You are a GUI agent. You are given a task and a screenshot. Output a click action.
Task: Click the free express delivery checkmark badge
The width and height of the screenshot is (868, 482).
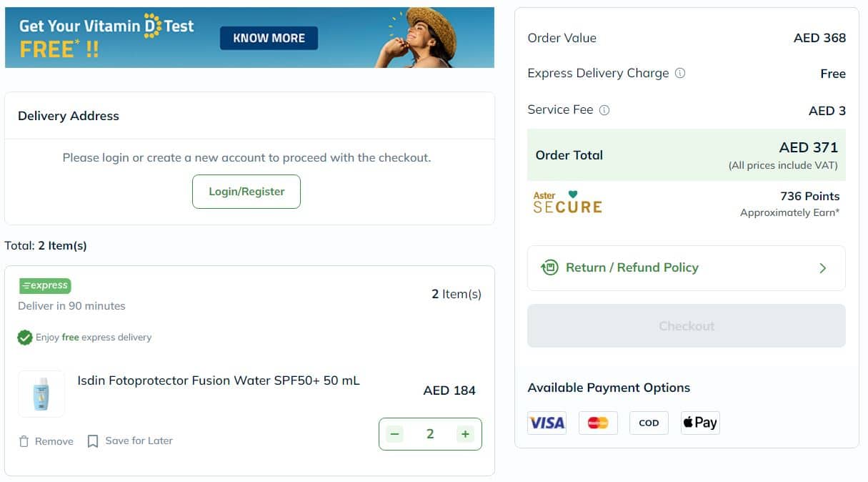point(24,337)
